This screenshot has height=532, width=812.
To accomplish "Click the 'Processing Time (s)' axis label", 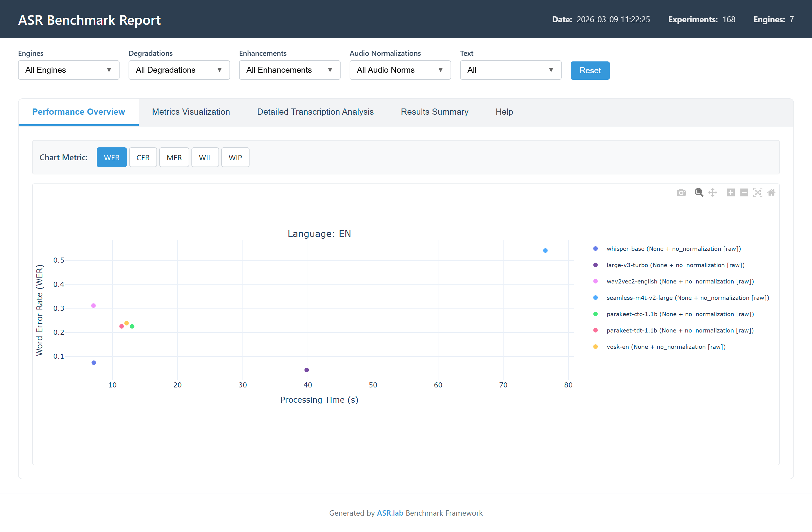I will (x=319, y=400).
